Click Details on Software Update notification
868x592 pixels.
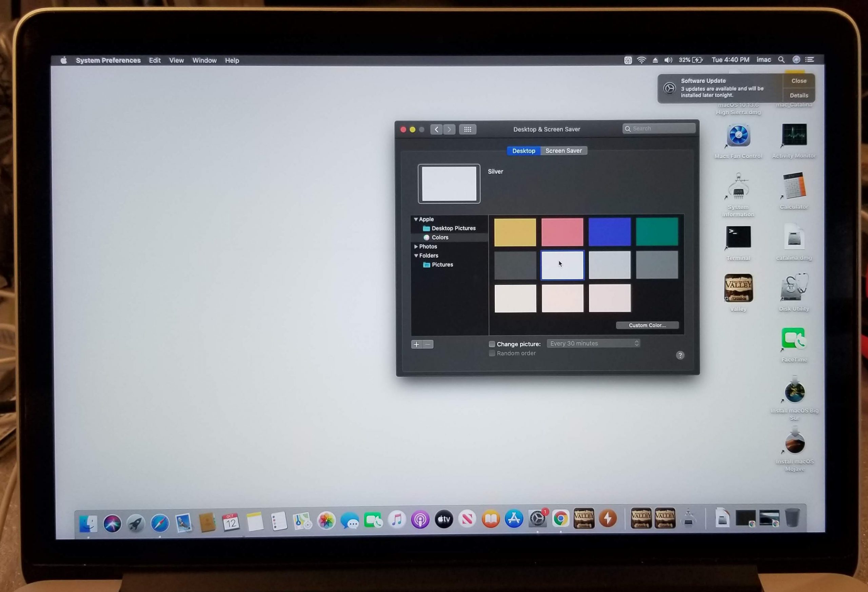tap(798, 96)
